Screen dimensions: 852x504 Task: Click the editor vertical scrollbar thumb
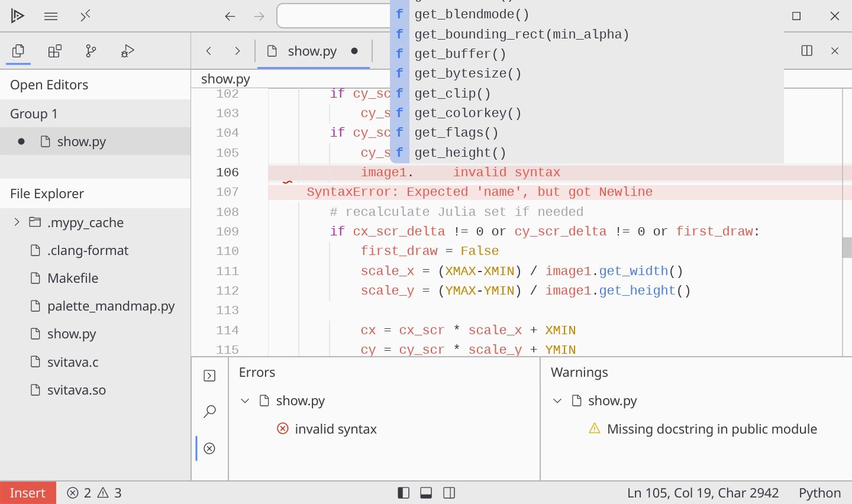click(x=847, y=247)
